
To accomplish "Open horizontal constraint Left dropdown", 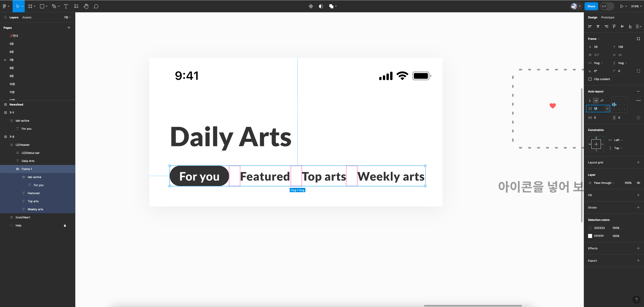I will (x=618, y=140).
